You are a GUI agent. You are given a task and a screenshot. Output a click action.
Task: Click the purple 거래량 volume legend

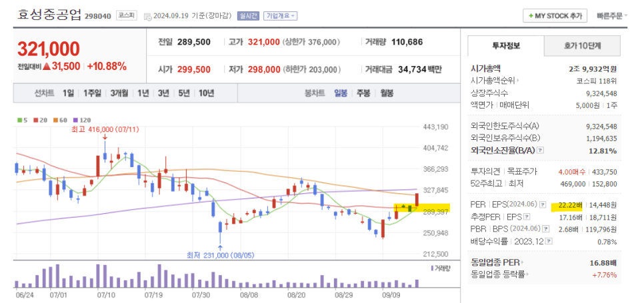pos(441,268)
